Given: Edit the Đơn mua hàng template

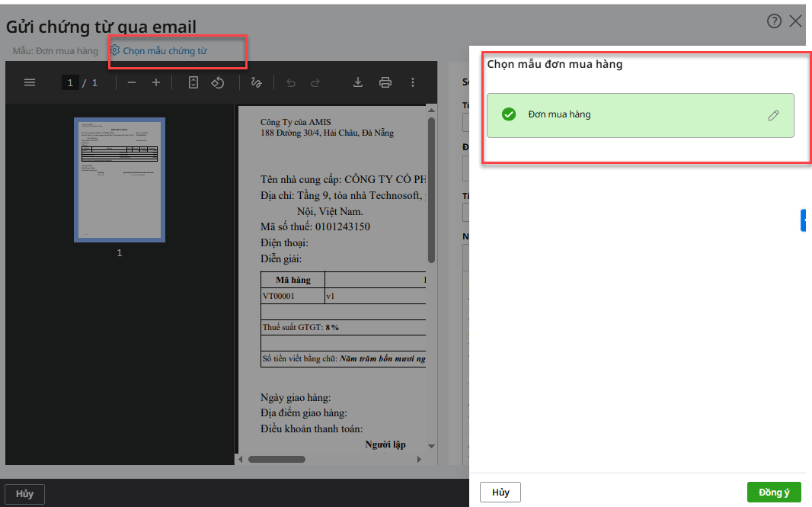Looking at the screenshot, I should click(773, 115).
